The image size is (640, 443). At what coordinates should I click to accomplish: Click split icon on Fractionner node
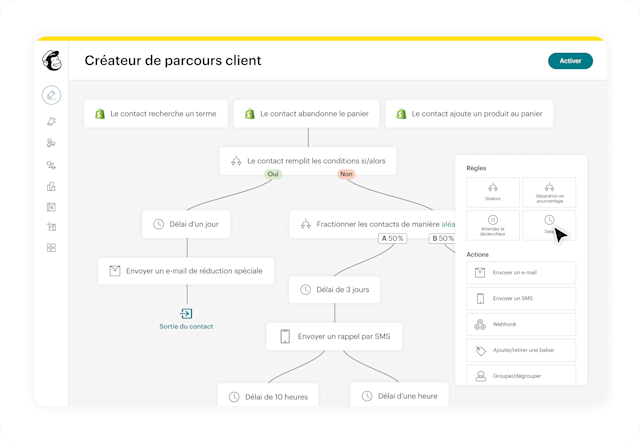305,224
